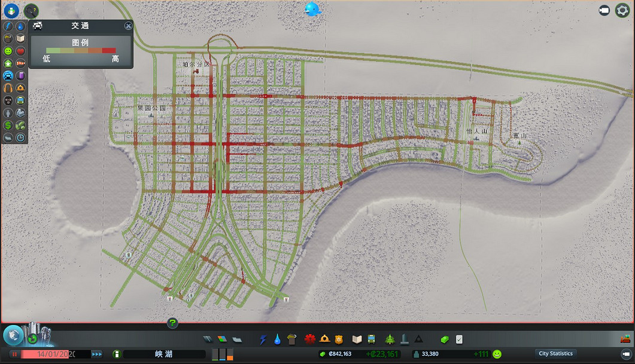Open the bulldozer tool
Screen dimensions: 635x364
click(625, 339)
